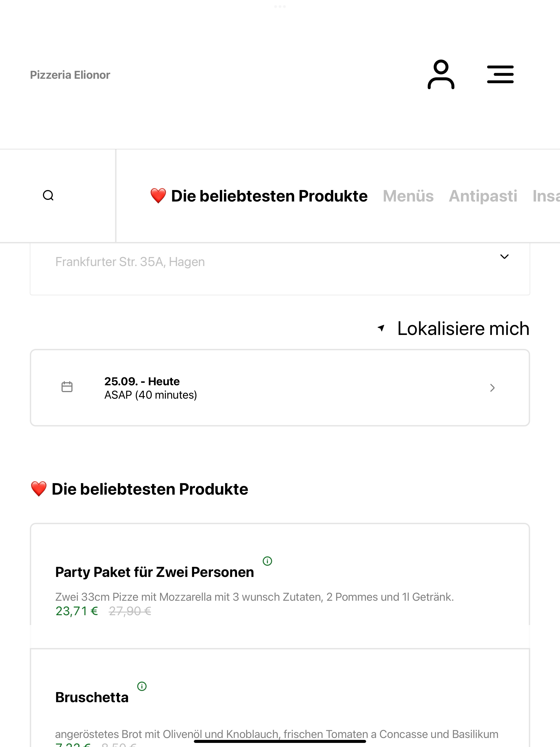Viewport: 560px width, 747px height.
Task: Tap the partially visible Insalate category tab
Action: [x=546, y=196]
